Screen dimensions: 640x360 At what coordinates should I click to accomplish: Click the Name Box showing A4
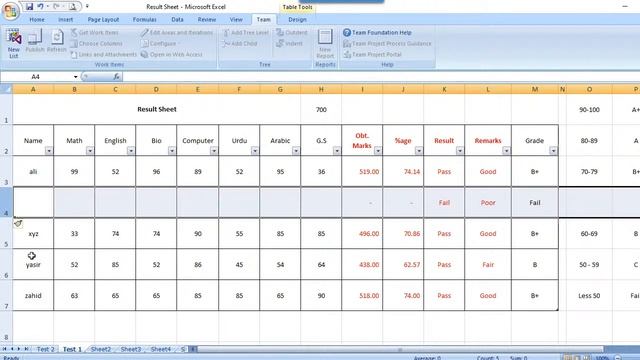point(36,77)
